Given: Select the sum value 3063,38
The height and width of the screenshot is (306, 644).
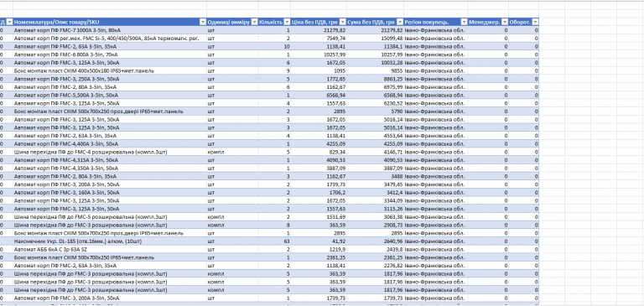Looking at the screenshot, I should point(375,217).
